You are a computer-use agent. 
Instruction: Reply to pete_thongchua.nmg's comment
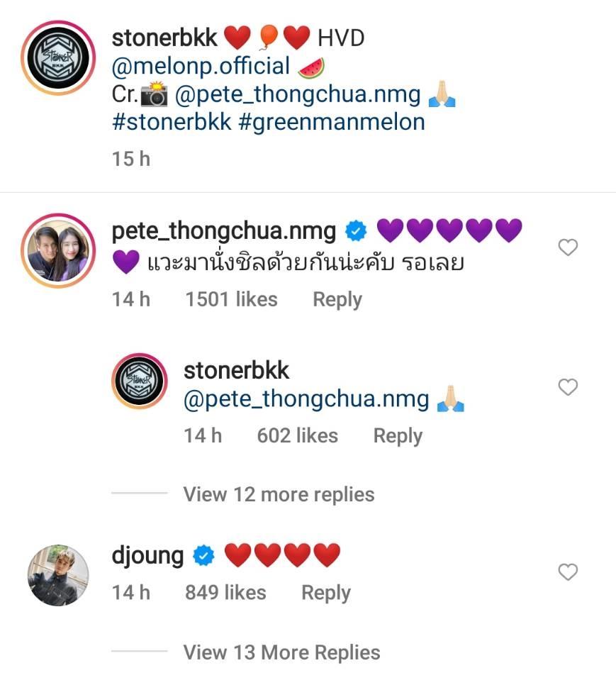coord(337,299)
